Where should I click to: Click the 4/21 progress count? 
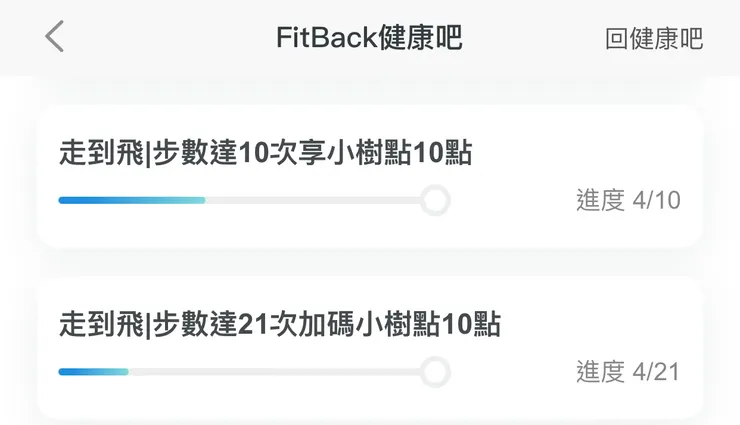pos(657,372)
